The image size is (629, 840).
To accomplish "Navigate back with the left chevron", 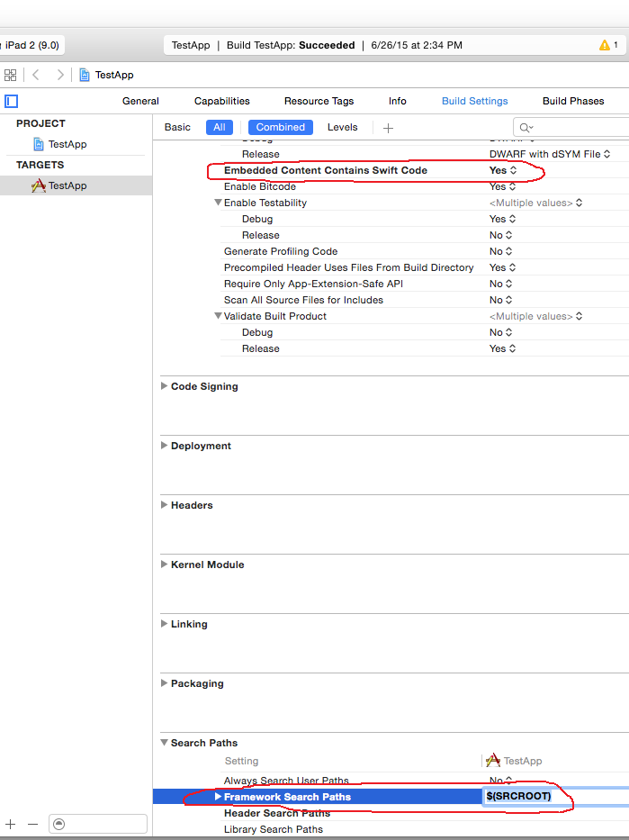I will click(x=36, y=76).
